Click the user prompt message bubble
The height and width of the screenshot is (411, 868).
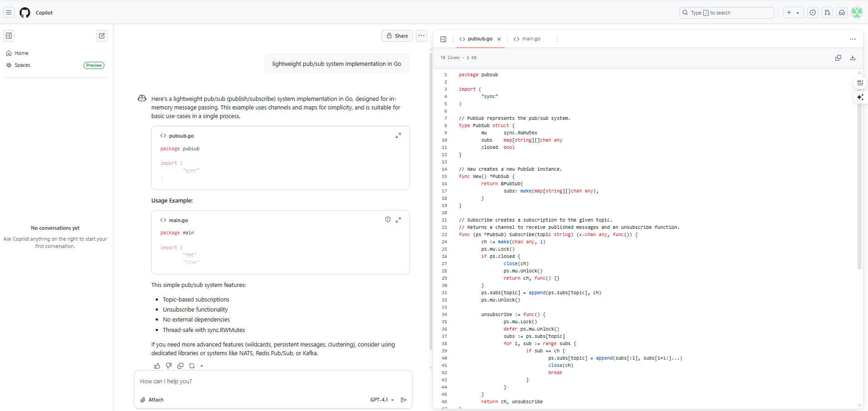[336, 64]
